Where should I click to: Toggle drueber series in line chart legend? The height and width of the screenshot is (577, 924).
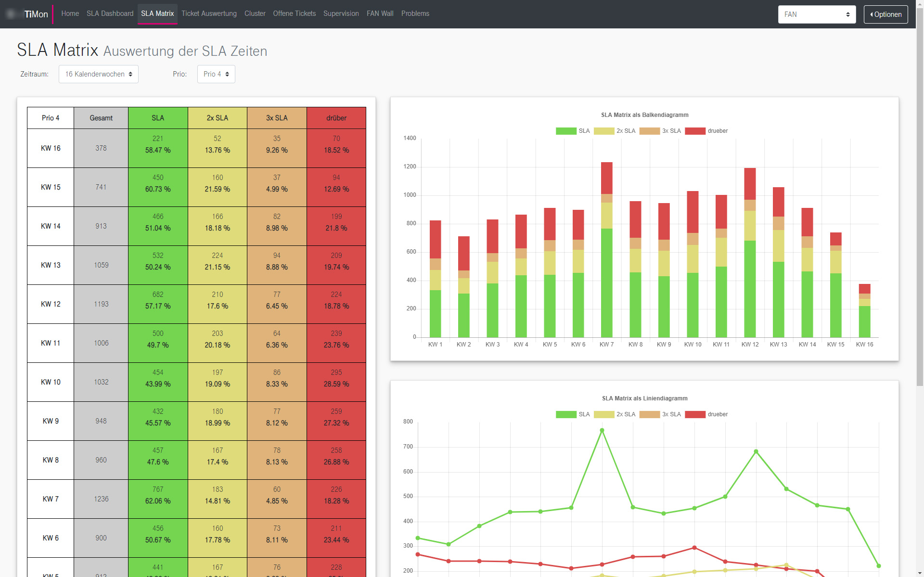coord(706,414)
